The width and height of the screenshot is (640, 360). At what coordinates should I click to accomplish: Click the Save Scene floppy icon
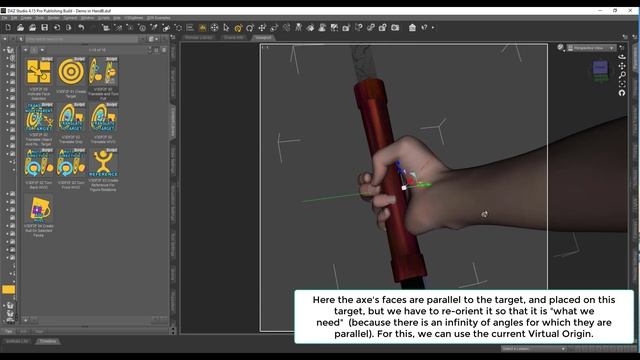(x=44, y=27)
